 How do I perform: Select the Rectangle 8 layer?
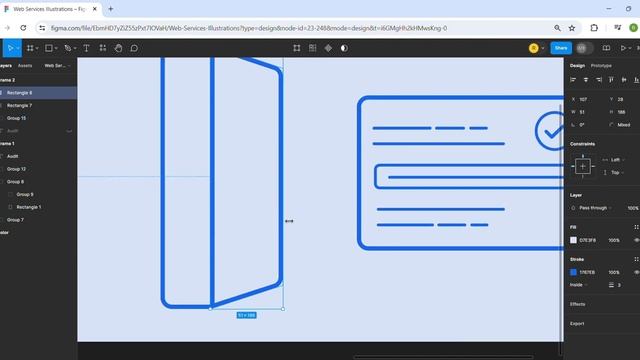point(38,93)
